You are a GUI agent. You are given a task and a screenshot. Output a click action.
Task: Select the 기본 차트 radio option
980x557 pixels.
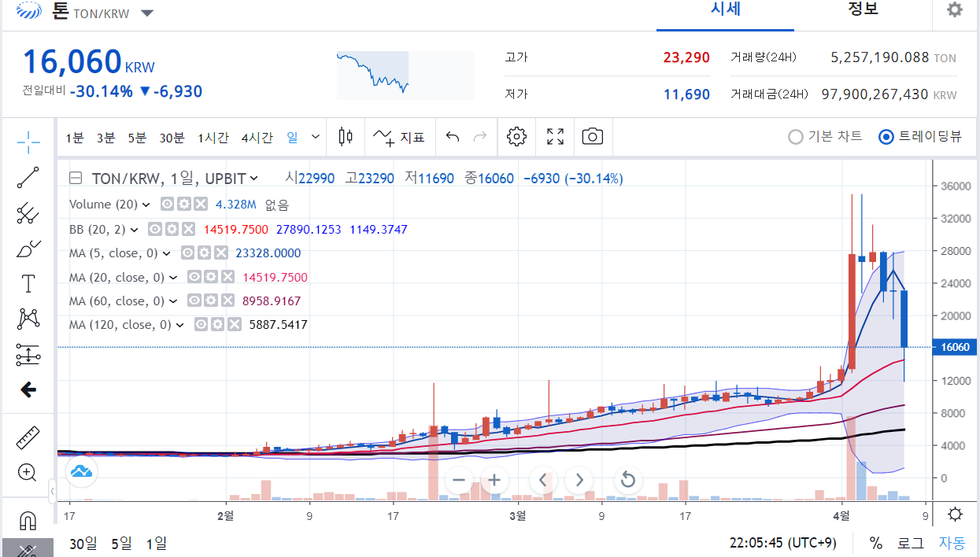tap(825, 136)
